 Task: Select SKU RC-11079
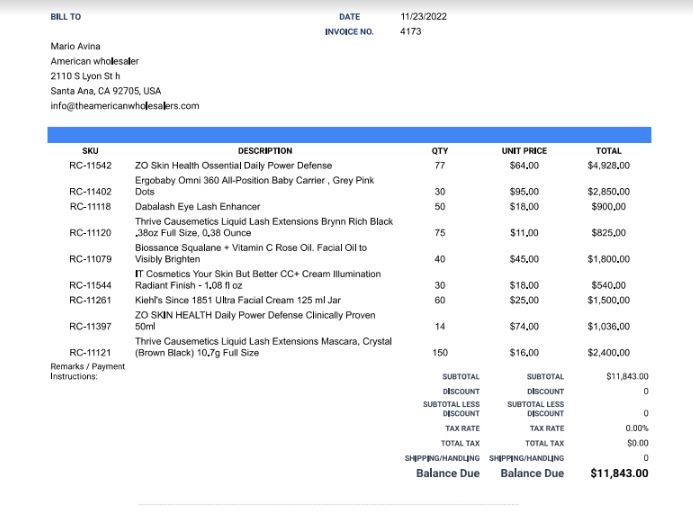point(90,259)
